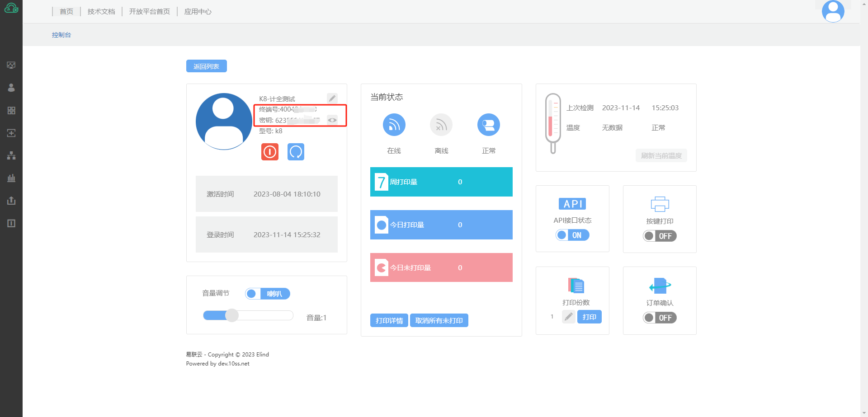
Task: Enable the 按键打印 toggle
Action: pyautogui.click(x=660, y=236)
